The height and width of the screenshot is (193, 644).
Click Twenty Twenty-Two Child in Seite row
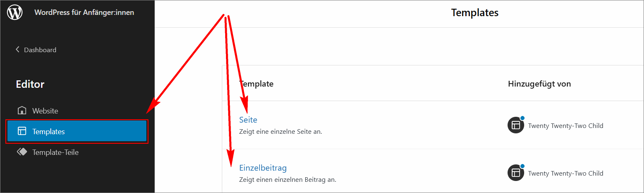click(566, 125)
